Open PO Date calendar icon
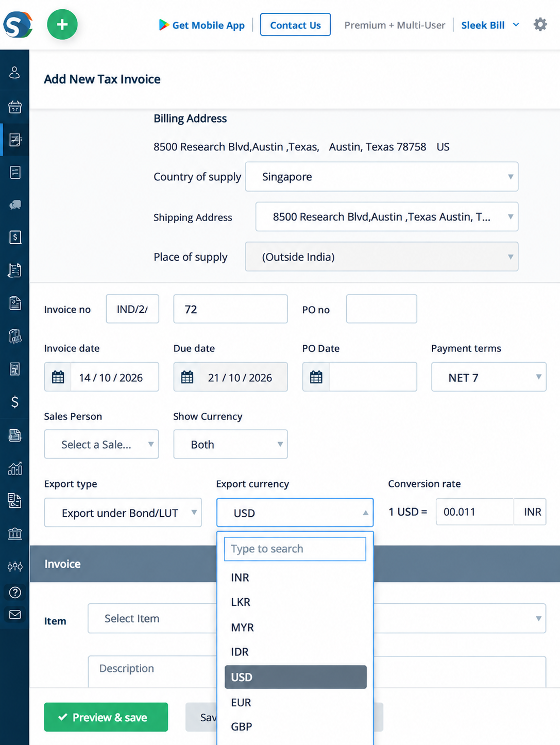 [316, 377]
